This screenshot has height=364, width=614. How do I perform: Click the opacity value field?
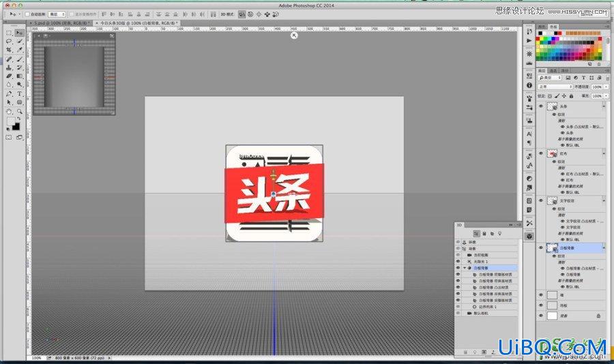tap(597, 87)
